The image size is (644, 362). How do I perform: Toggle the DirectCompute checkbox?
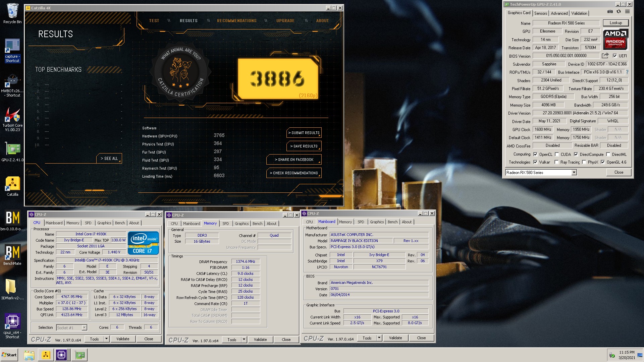(x=576, y=155)
